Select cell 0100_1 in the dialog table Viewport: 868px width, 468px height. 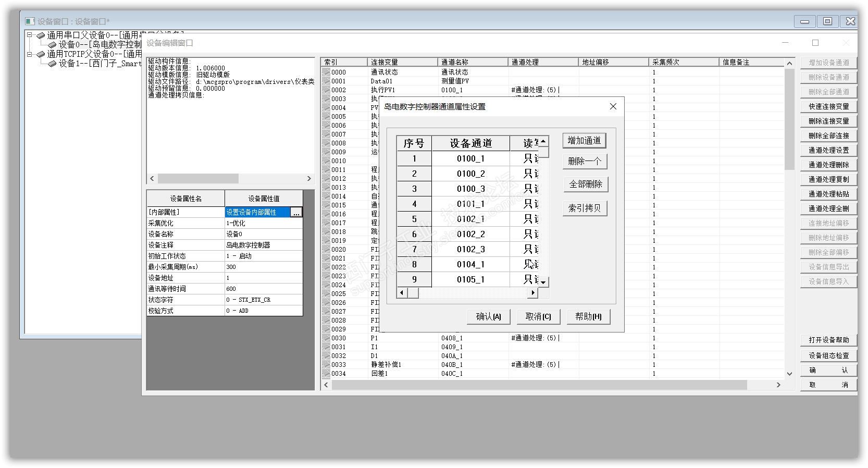pos(471,158)
